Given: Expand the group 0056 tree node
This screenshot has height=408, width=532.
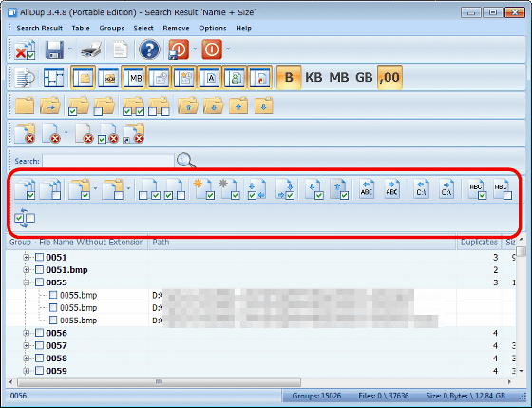Looking at the screenshot, I should pos(27,333).
